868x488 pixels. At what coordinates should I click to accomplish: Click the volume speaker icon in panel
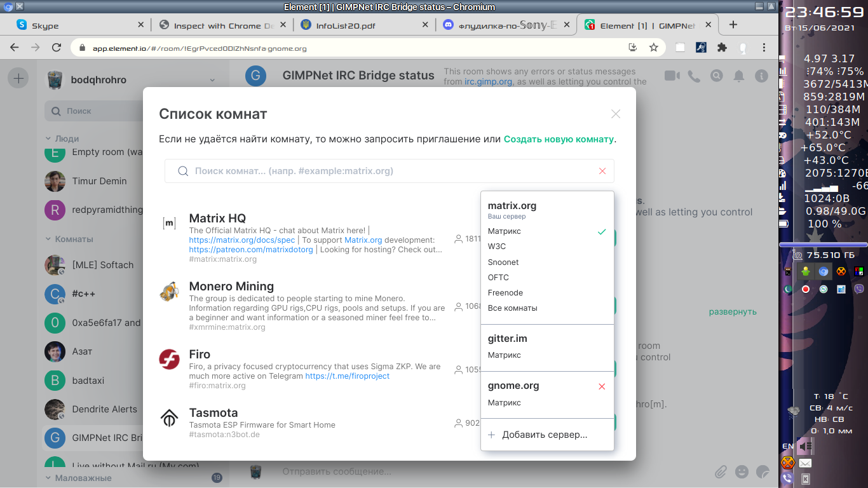pos(805,447)
